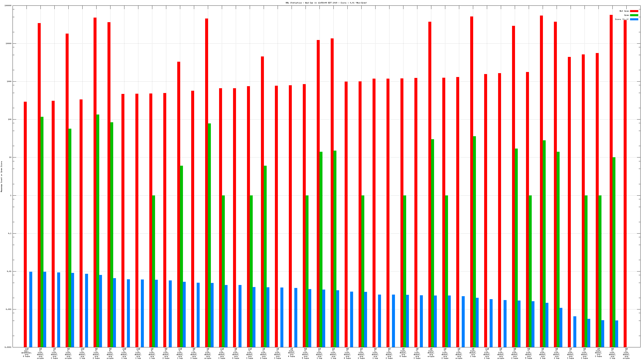Click the '5@ Y.list.dnswl.org 5 hops' label
644x362 pixels.
click(x=529, y=354)
